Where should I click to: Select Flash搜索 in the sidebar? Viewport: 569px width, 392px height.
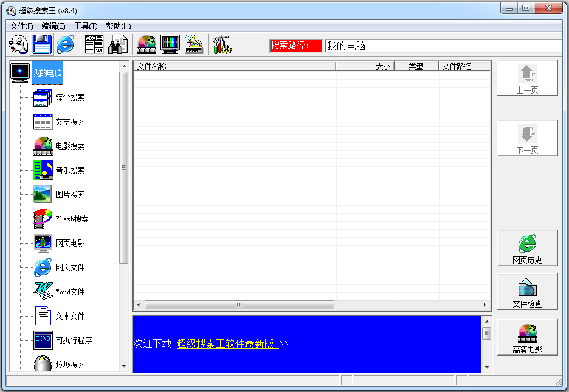click(x=71, y=219)
